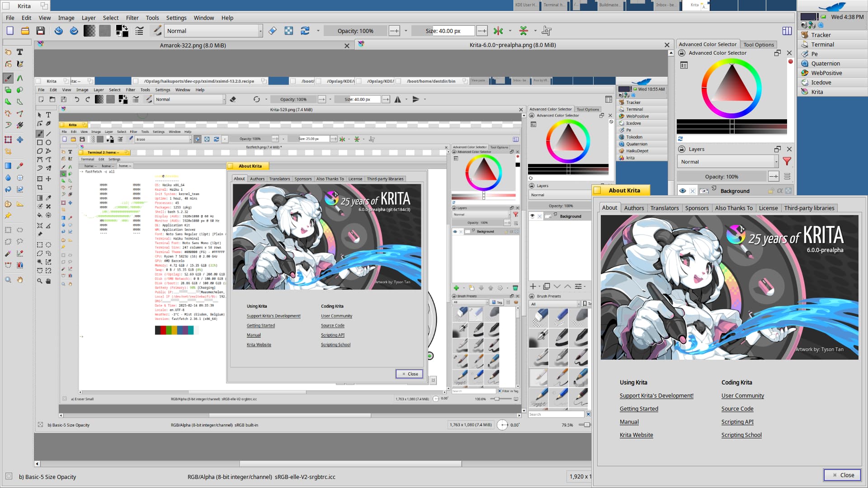Undo the last action in toolbar
This screenshot has width=868, height=488.
pos(59,31)
